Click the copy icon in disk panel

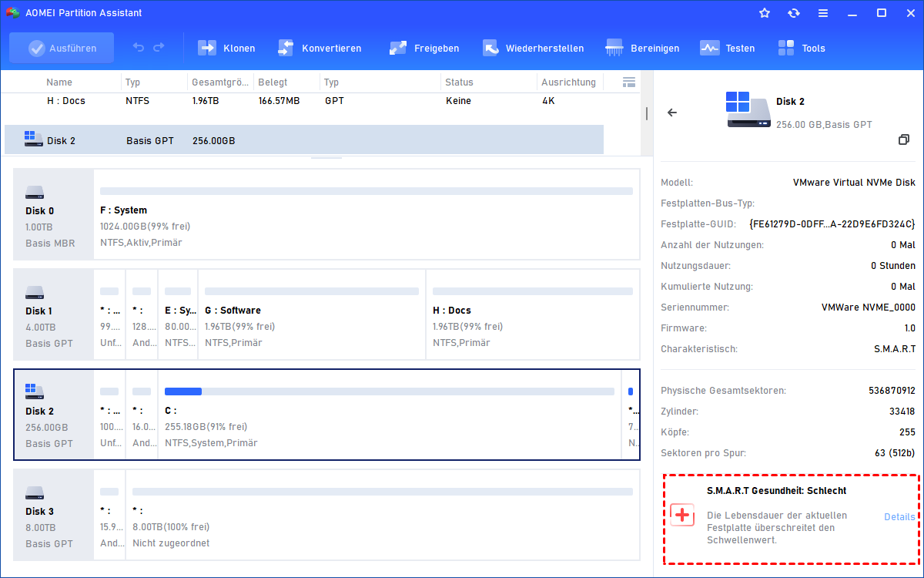(904, 139)
